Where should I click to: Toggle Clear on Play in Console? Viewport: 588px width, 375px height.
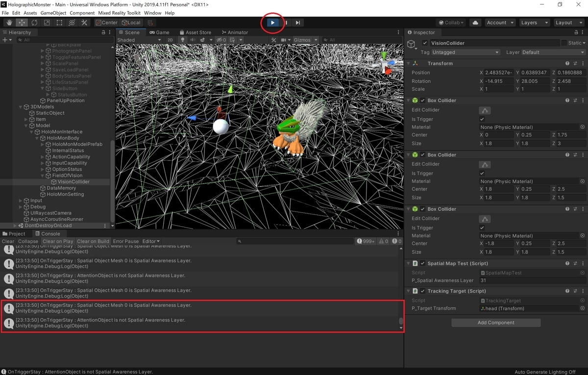[x=58, y=241]
